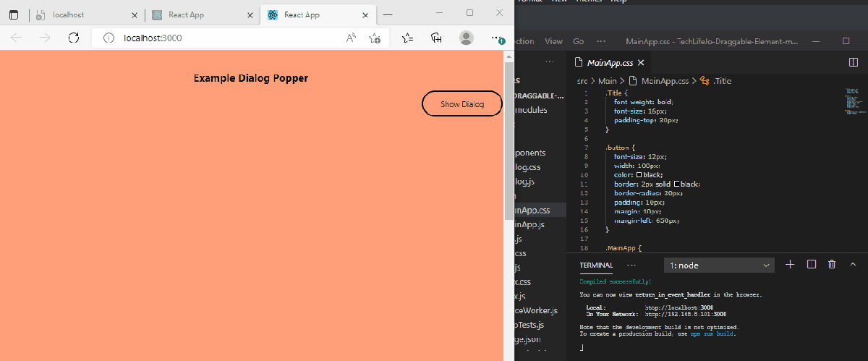Open the Favorites list

click(x=408, y=38)
